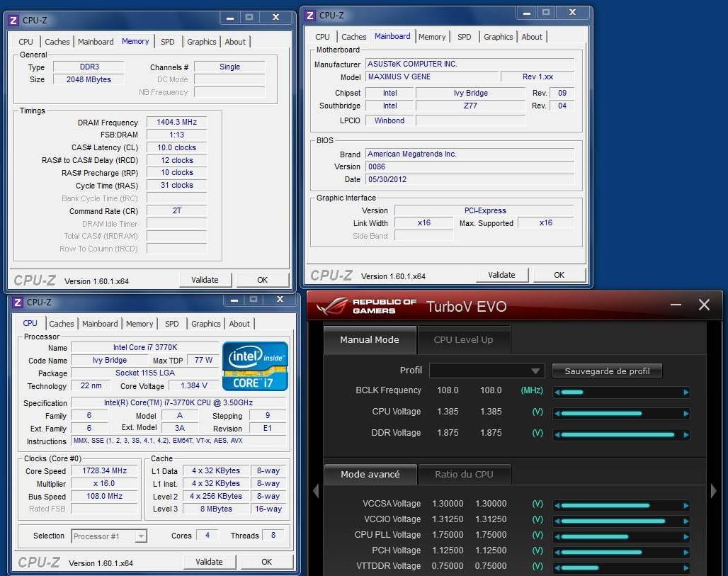Decrease BCLK Frequency with left arrow
Viewport: 728px width, 576px height.
click(x=557, y=393)
